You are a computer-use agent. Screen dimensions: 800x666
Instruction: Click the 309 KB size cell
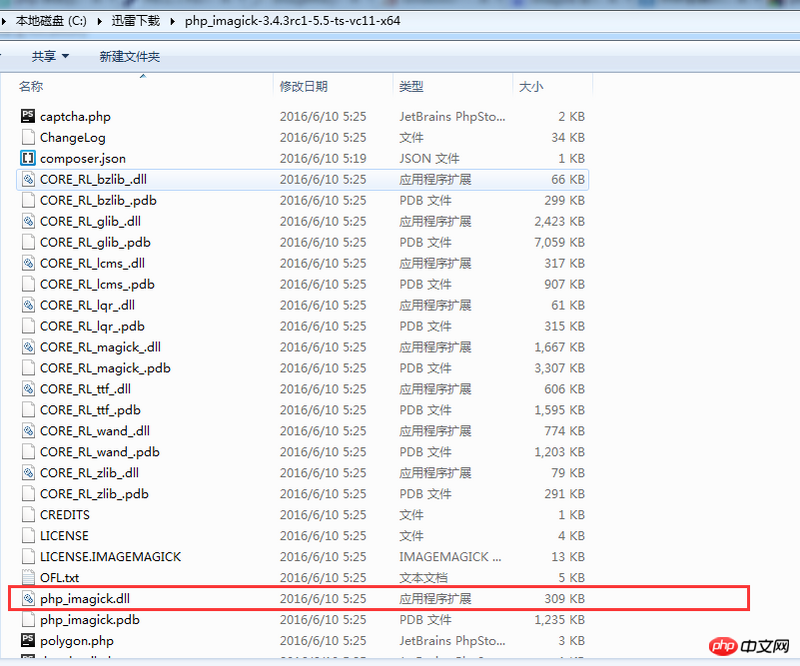click(x=565, y=598)
